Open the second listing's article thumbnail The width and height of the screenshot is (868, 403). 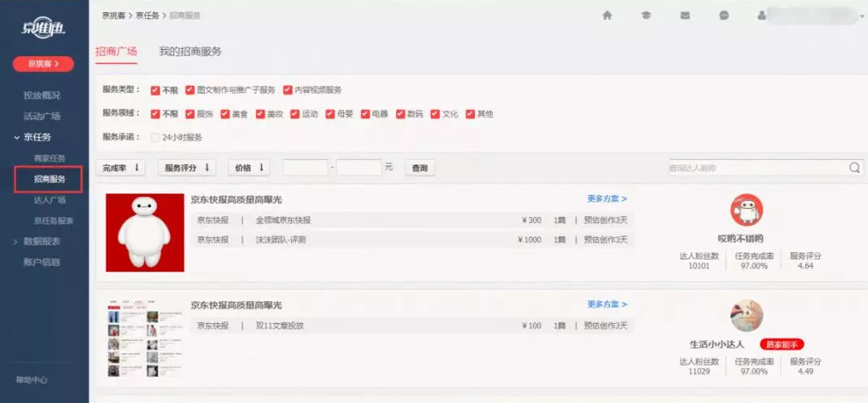pos(144,340)
